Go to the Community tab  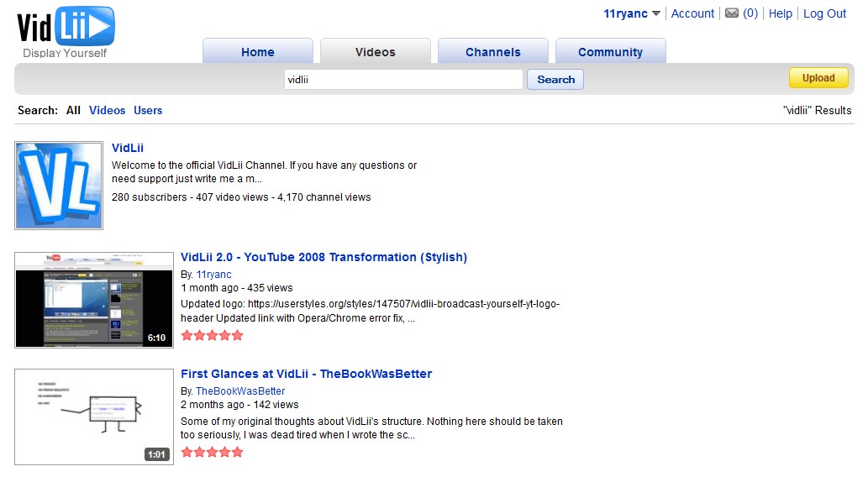point(610,52)
